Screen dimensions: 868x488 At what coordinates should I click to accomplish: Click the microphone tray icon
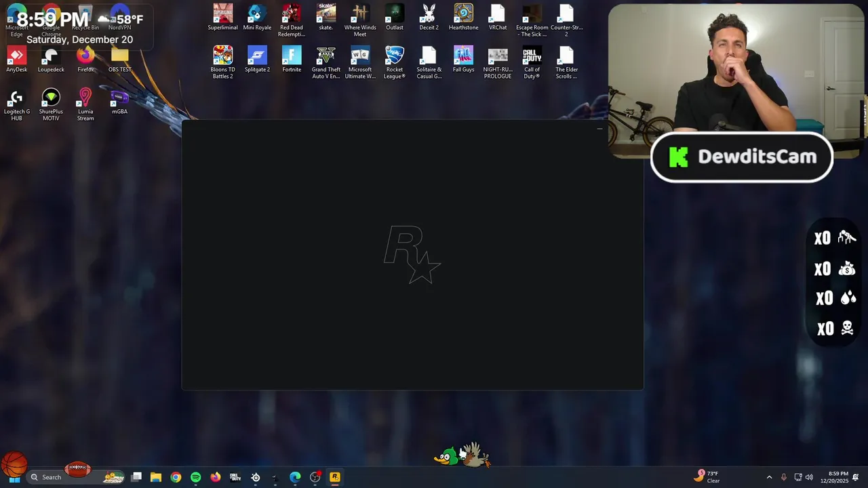click(784, 477)
